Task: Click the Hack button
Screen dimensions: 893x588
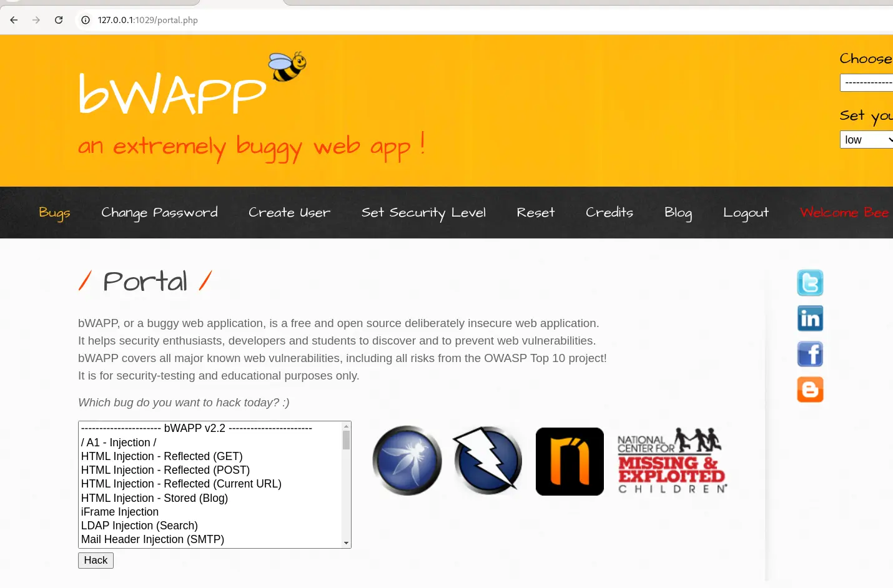Action: [96, 561]
